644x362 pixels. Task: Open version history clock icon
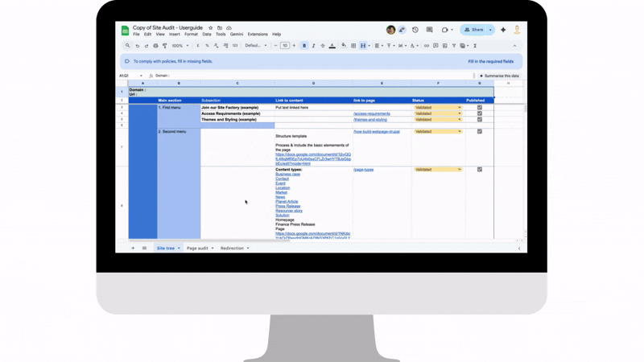[x=415, y=30]
